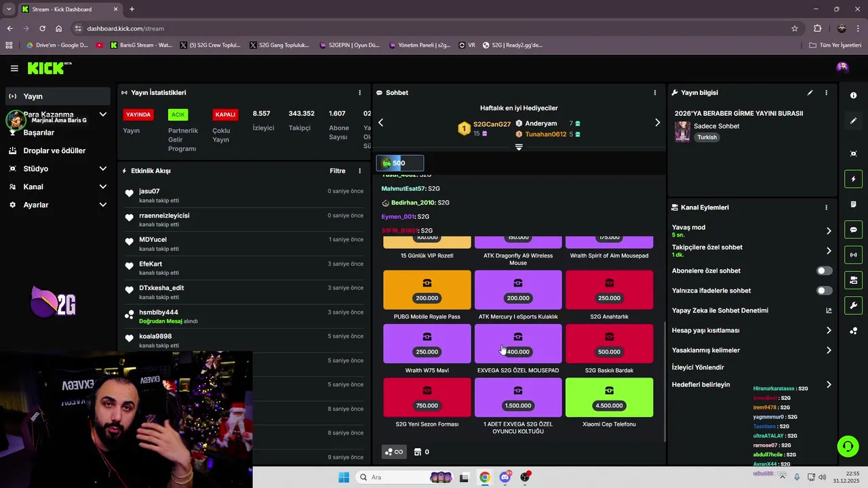Click the shop icon at the chat bottom
868x488 pixels.
coord(418,452)
